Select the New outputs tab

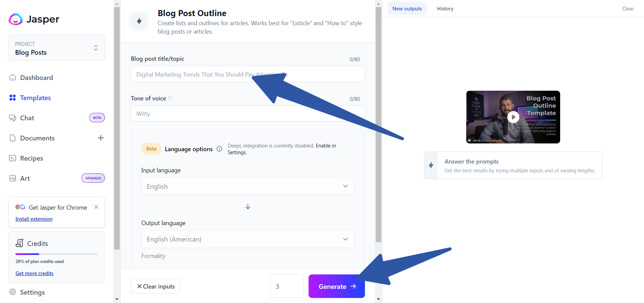coord(407,8)
